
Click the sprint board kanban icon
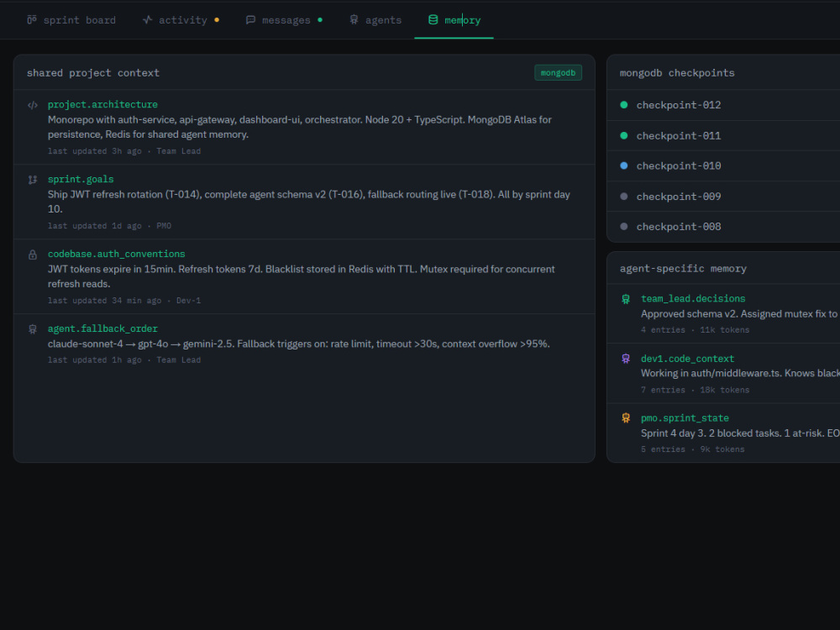[x=32, y=20]
